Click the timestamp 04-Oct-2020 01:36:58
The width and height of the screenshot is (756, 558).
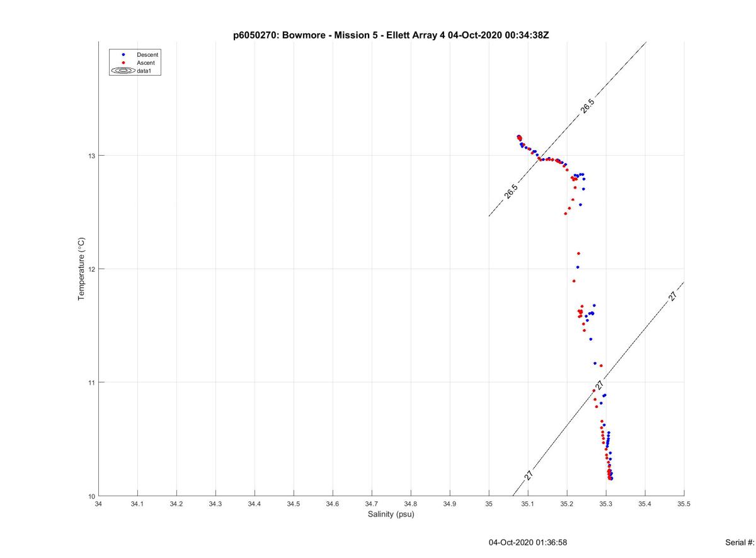528,542
